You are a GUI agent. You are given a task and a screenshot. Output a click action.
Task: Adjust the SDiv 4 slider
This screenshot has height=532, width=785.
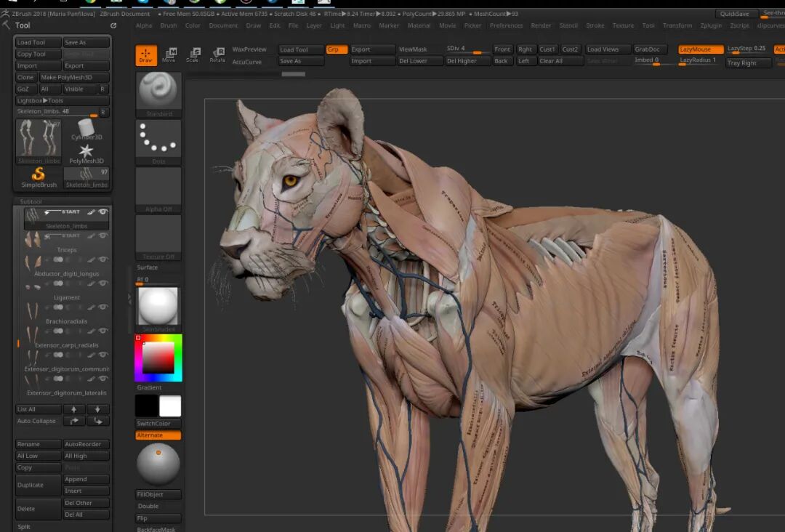[467, 49]
